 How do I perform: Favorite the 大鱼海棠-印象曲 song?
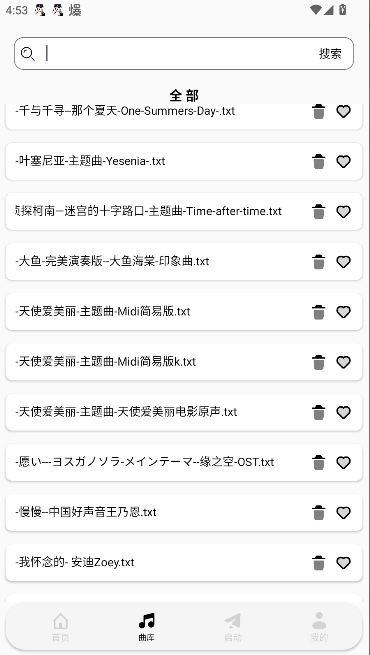pos(343,261)
